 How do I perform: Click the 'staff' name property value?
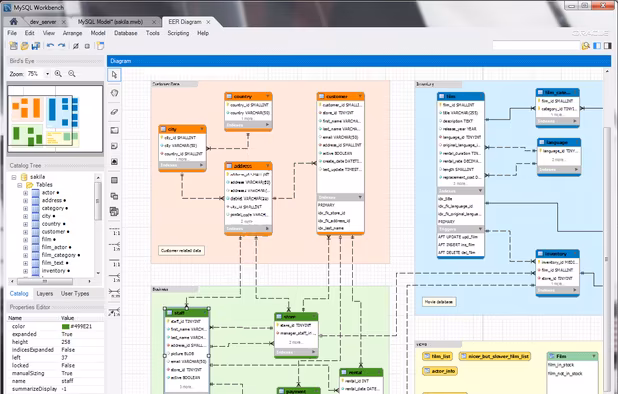[x=67, y=381]
